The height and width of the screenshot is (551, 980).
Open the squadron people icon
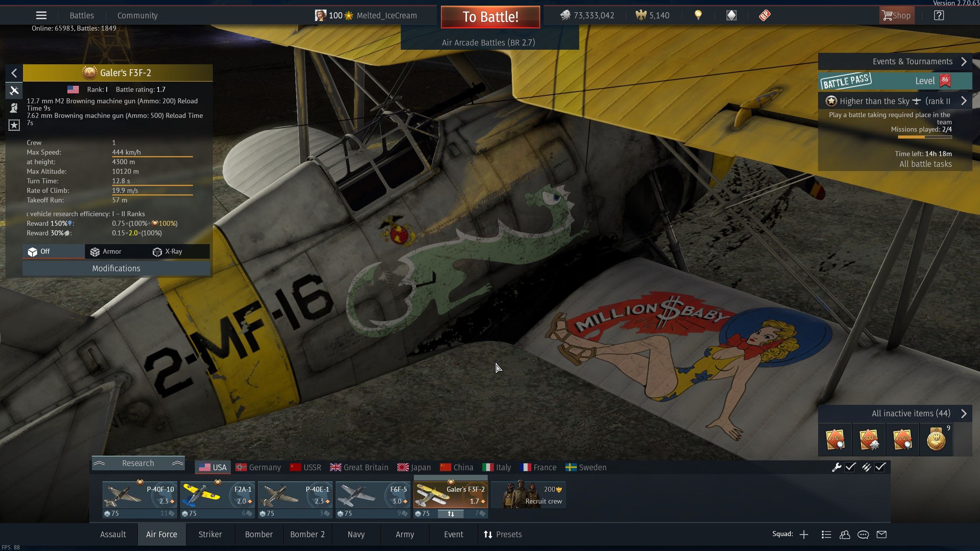tap(844, 535)
